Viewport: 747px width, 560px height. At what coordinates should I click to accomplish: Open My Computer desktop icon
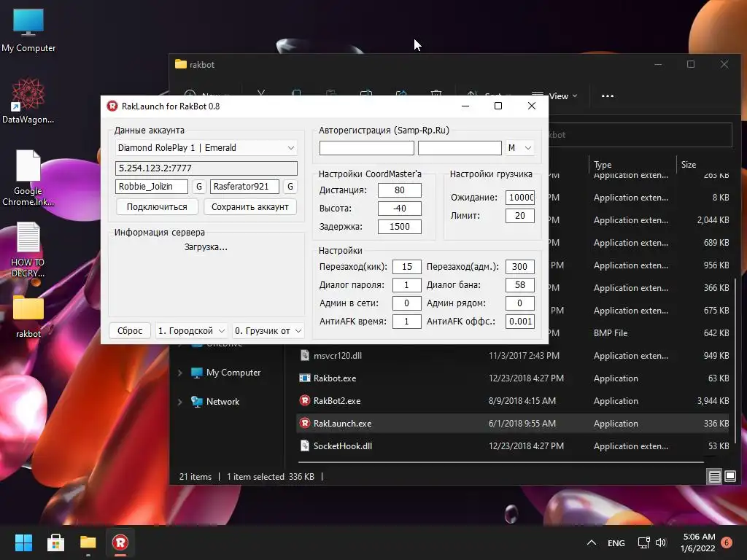click(28, 29)
